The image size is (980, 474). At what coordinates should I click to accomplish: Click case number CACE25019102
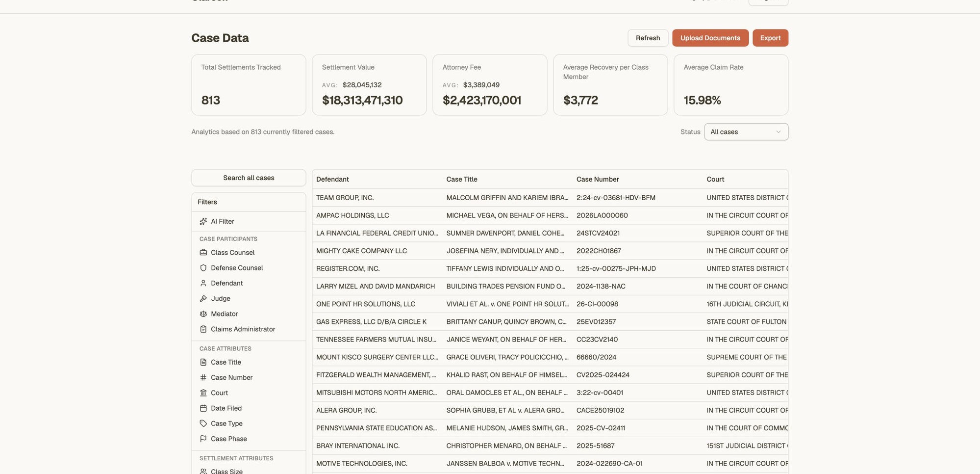click(601, 410)
